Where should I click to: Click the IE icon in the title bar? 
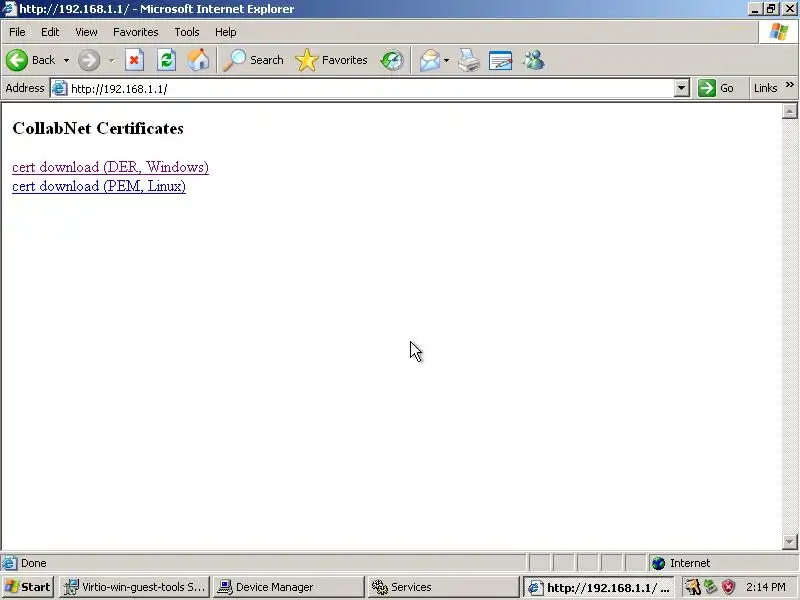pos(9,9)
